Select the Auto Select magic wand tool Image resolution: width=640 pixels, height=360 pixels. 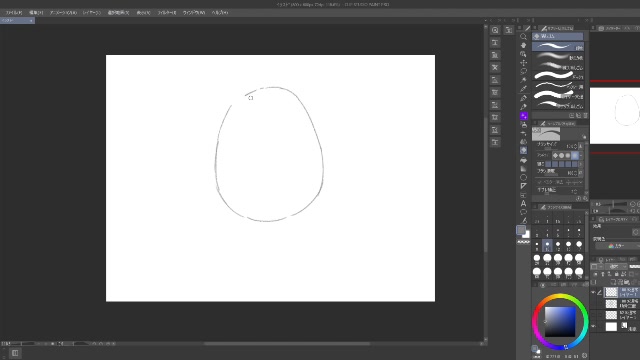pos(523,80)
